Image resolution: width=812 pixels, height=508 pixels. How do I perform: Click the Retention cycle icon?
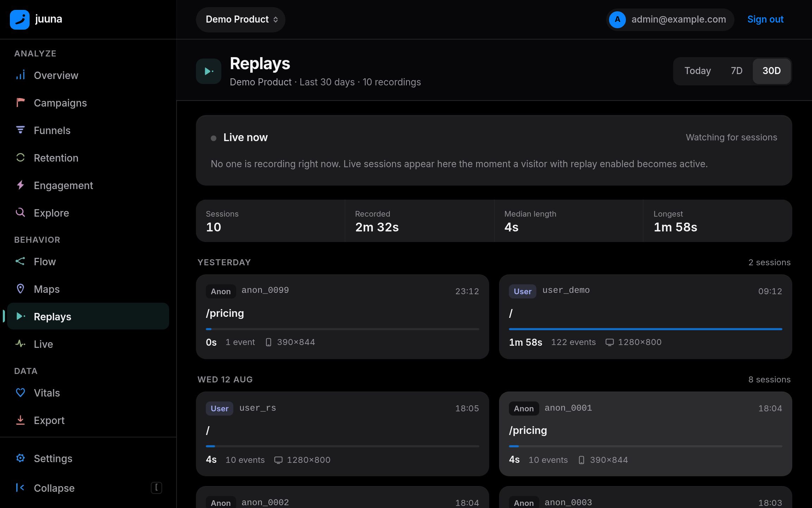(20, 158)
